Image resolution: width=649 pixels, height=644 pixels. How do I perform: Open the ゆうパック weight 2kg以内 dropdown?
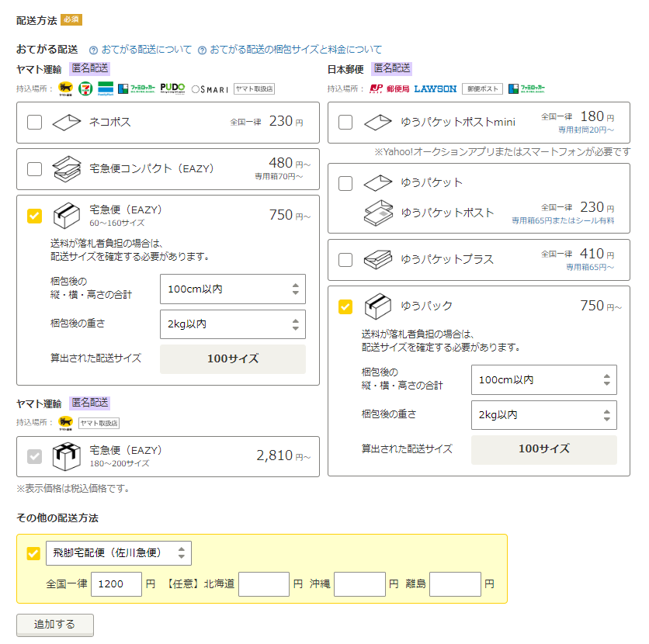click(543, 415)
